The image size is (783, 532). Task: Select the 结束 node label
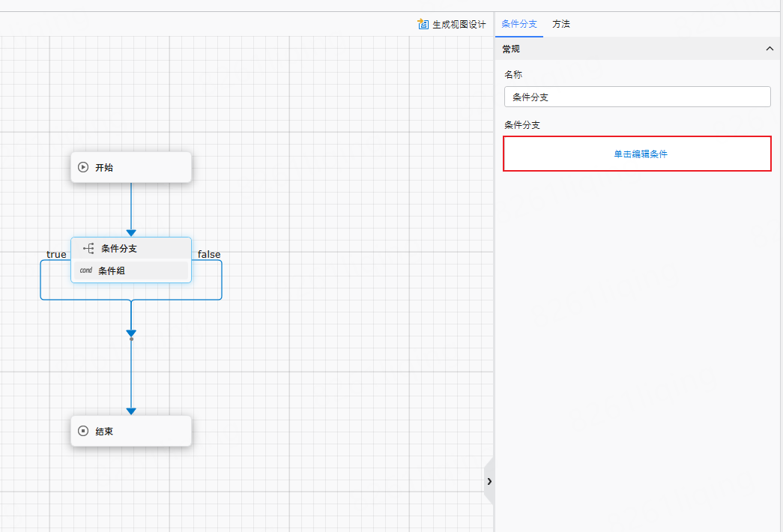[104, 432]
